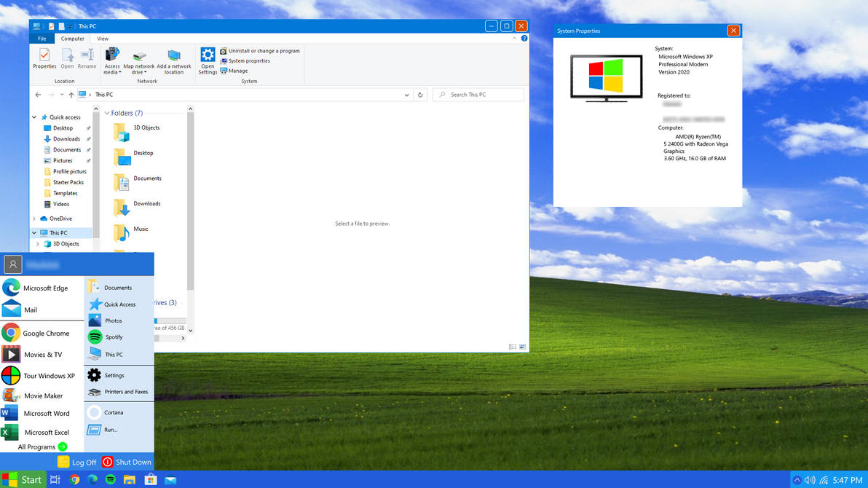This screenshot has height=488, width=868.
Task: Open Documents from Start menu right column
Action: pos(110,288)
